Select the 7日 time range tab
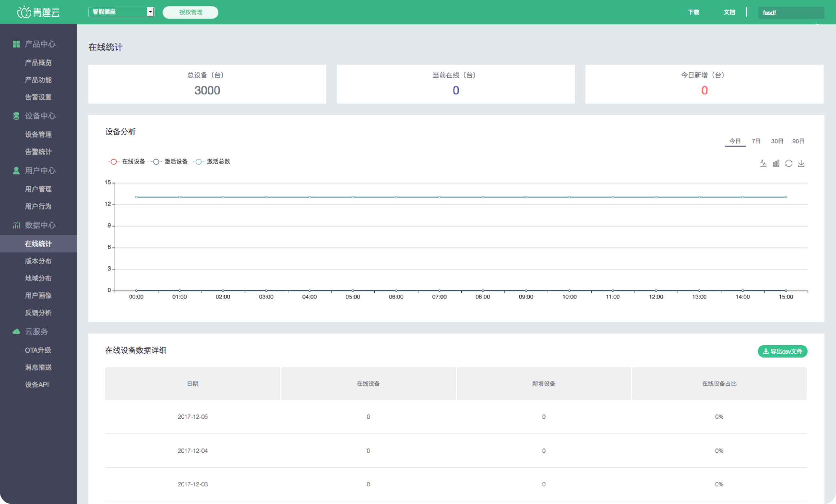Viewport: 836px width, 504px height. coord(756,141)
